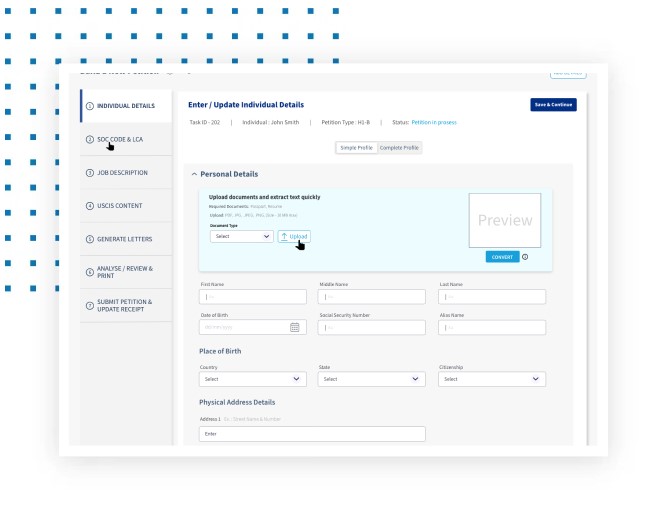Expand the Citizenship dropdown
652x505 pixels.
point(492,379)
